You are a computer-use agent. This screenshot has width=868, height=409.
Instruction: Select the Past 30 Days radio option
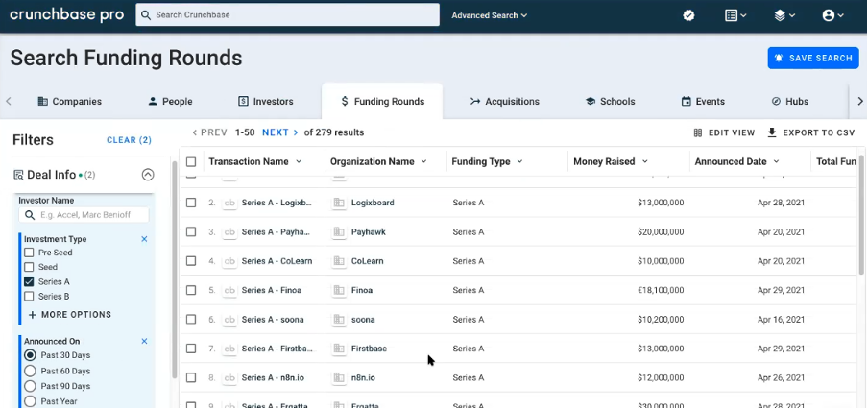(30, 355)
